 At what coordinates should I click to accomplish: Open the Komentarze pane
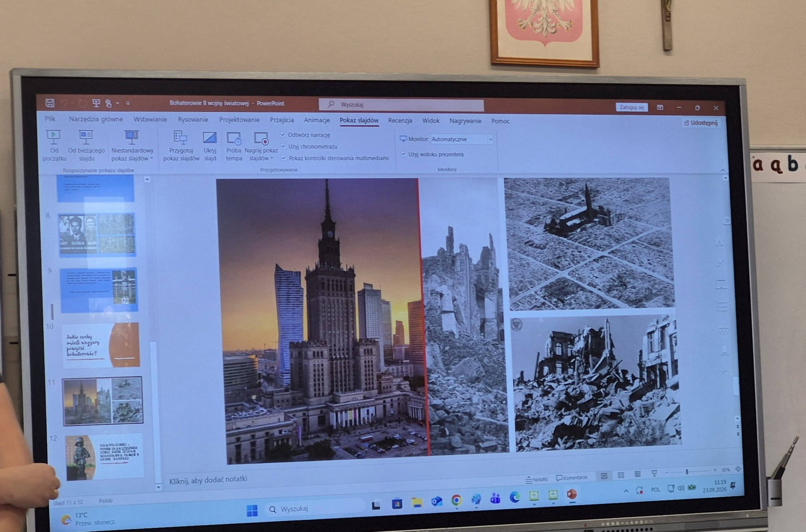click(x=572, y=478)
